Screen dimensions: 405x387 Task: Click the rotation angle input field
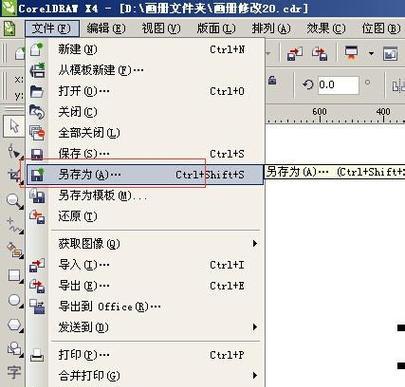click(338, 85)
